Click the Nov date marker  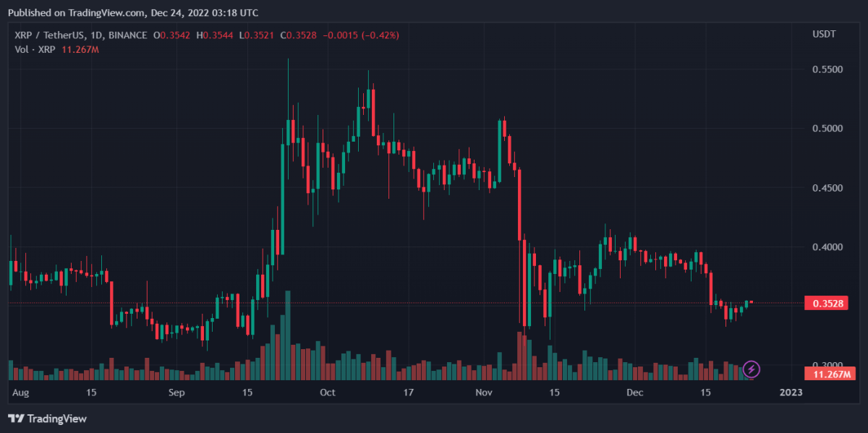485,393
